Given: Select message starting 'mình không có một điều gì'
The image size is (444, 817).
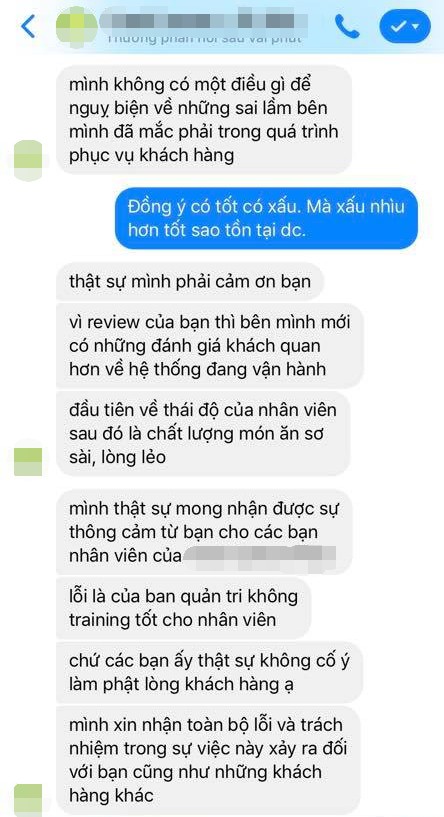Looking at the screenshot, I should [204, 120].
